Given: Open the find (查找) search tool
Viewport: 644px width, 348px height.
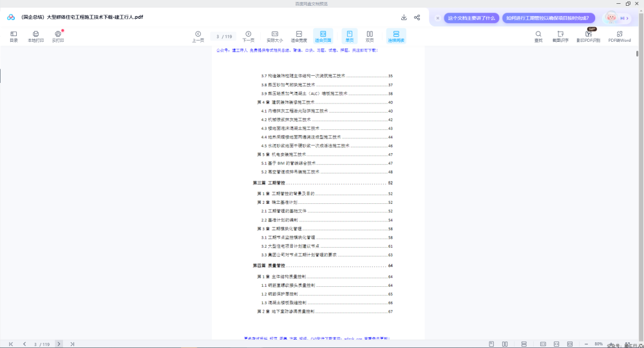Looking at the screenshot, I should (538, 37).
